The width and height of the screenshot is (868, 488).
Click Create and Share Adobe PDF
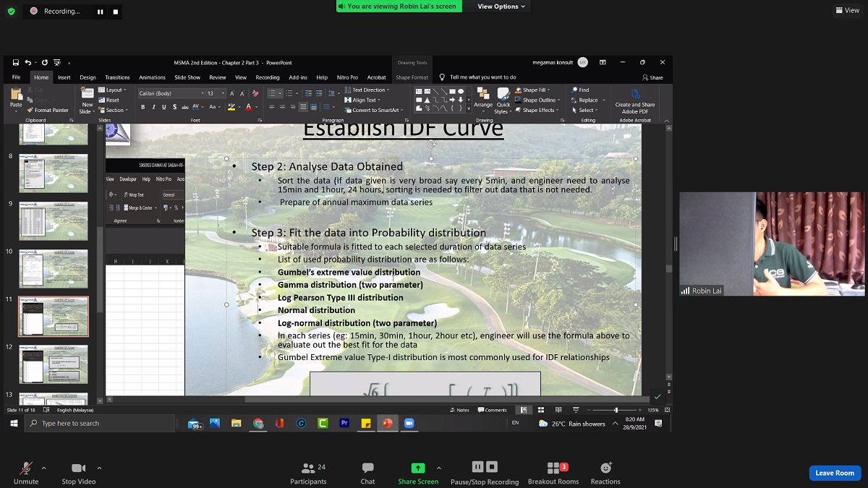click(635, 100)
